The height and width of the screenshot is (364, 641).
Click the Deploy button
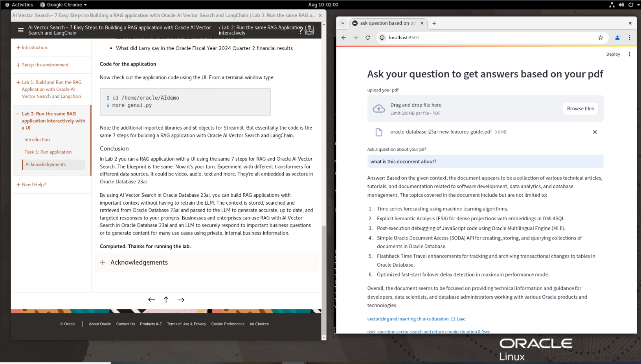[613, 54]
